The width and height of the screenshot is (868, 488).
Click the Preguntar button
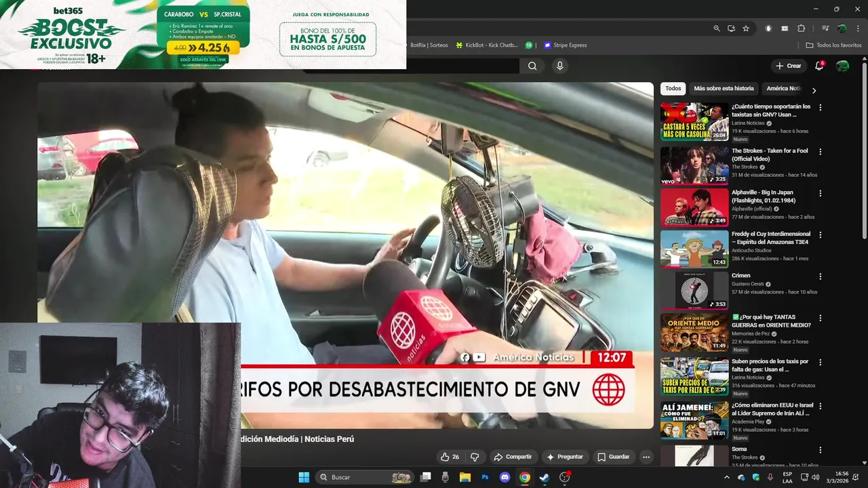point(565,457)
